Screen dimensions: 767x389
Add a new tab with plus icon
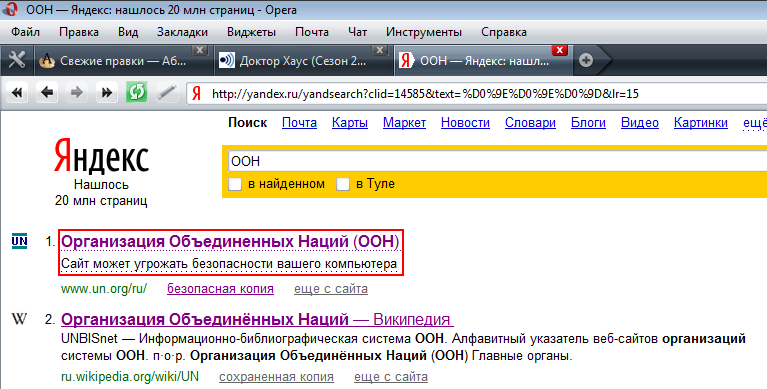click(586, 60)
